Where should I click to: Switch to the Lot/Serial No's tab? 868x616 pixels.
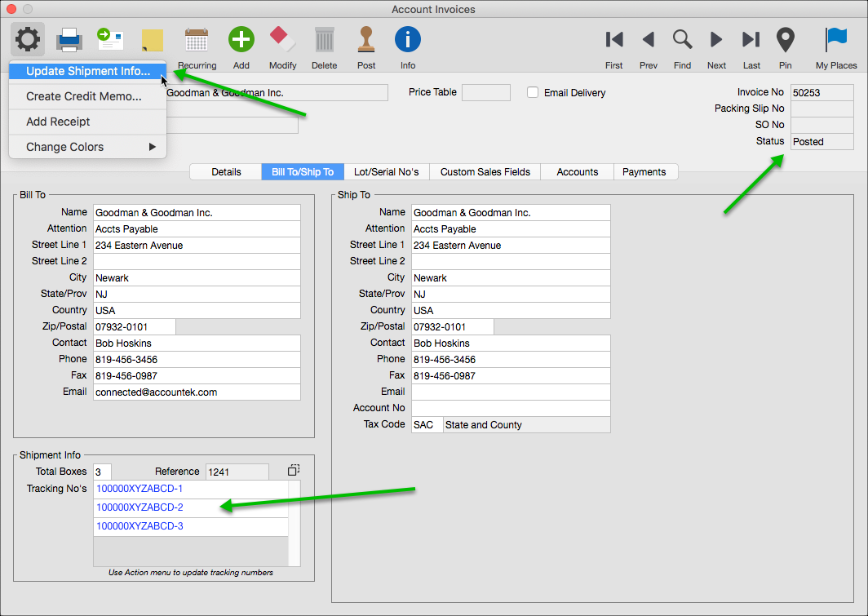pyautogui.click(x=386, y=172)
